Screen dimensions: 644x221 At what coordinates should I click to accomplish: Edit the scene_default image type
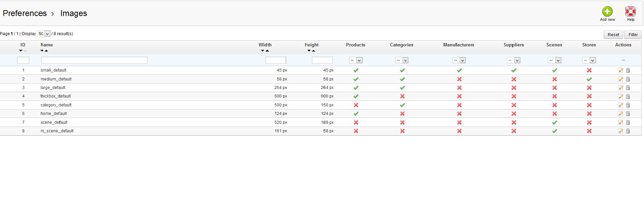[x=620, y=122]
